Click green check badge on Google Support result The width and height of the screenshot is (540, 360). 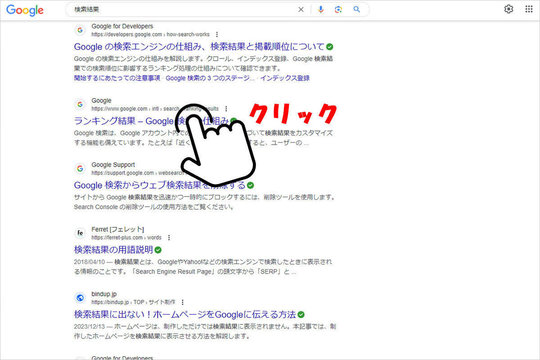tap(250, 185)
